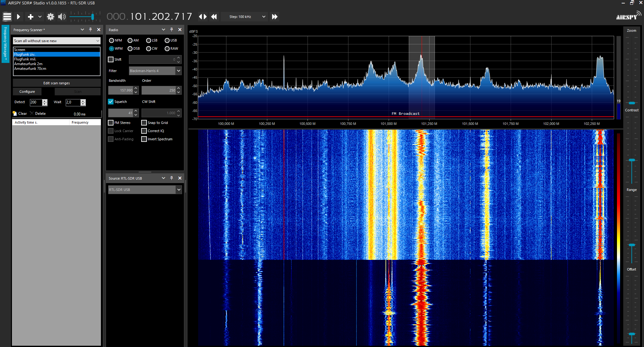This screenshot has width=644, height=347.
Task: Open settings gear icon in toolbar
Action: point(50,17)
